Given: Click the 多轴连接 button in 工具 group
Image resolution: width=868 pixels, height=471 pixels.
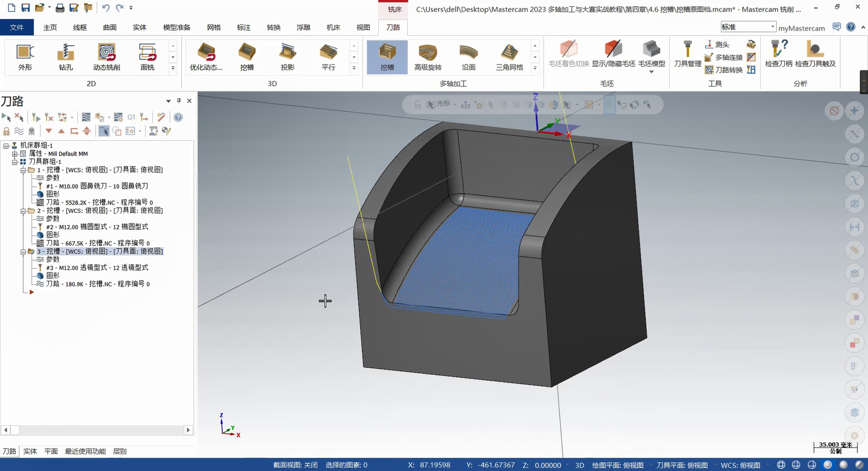Looking at the screenshot, I should [x=724, y=57].
